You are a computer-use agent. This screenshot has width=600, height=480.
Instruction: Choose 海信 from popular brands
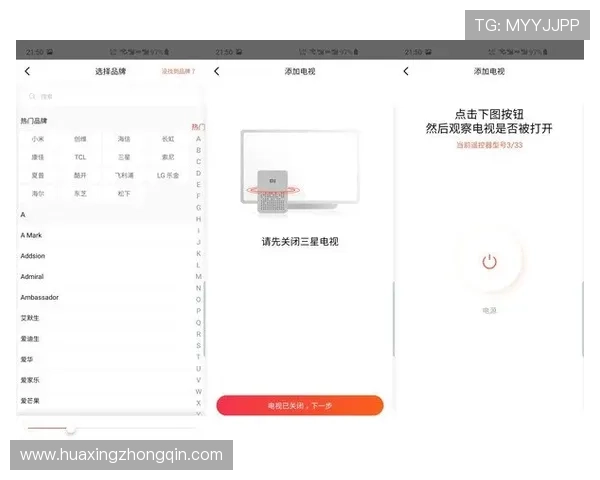pyautogui.click(x=124, y=139)
